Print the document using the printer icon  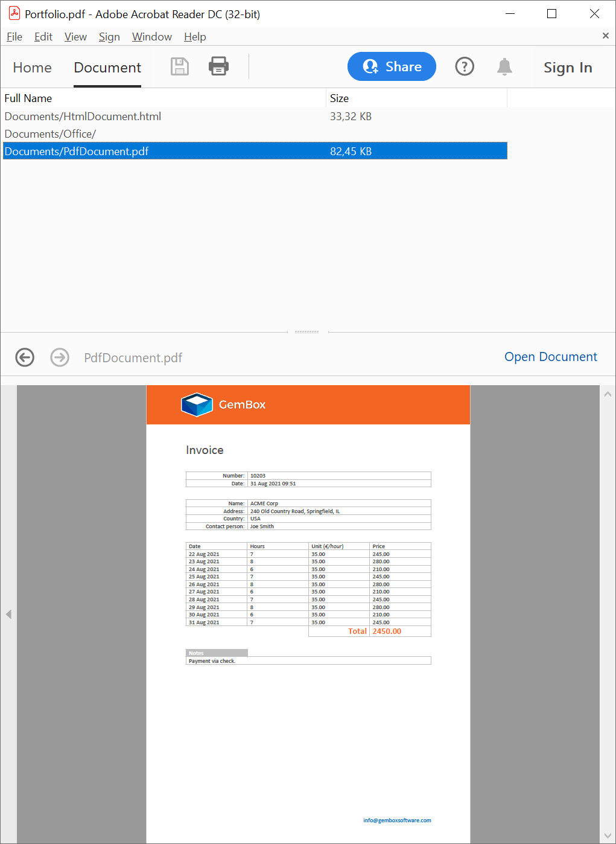point(218,66)
